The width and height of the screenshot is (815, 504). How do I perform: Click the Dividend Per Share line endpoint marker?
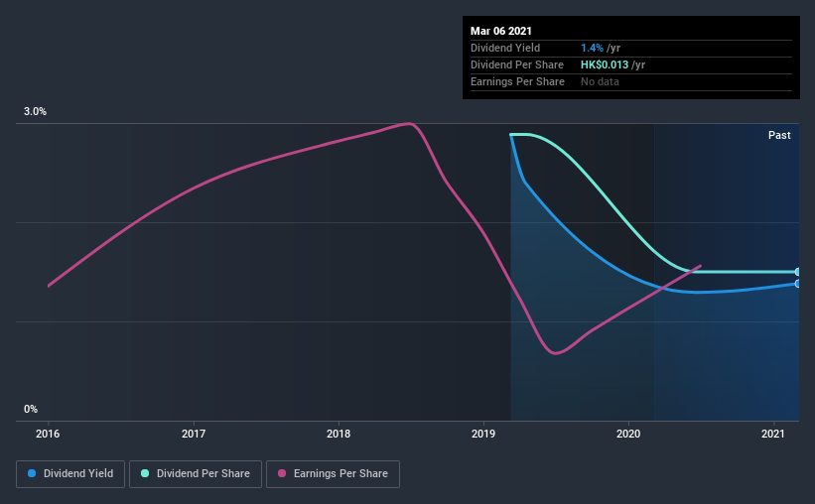tap(797, 272)
